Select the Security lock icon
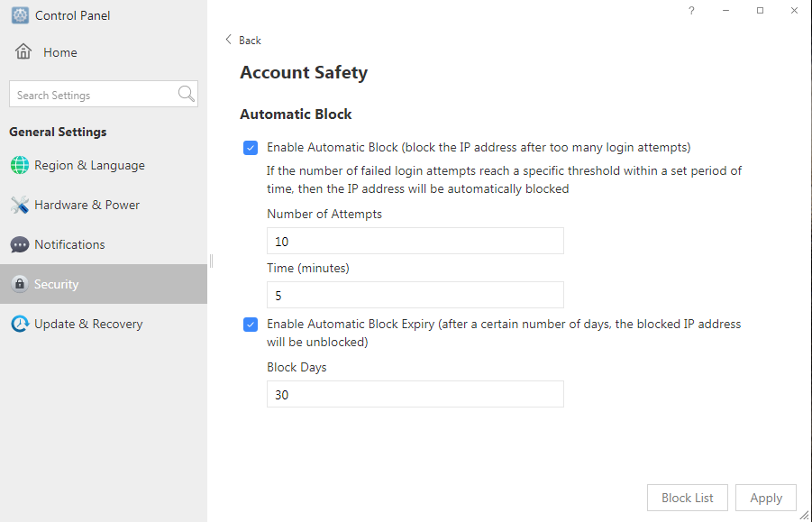The image size is (812, 522). 20,284
